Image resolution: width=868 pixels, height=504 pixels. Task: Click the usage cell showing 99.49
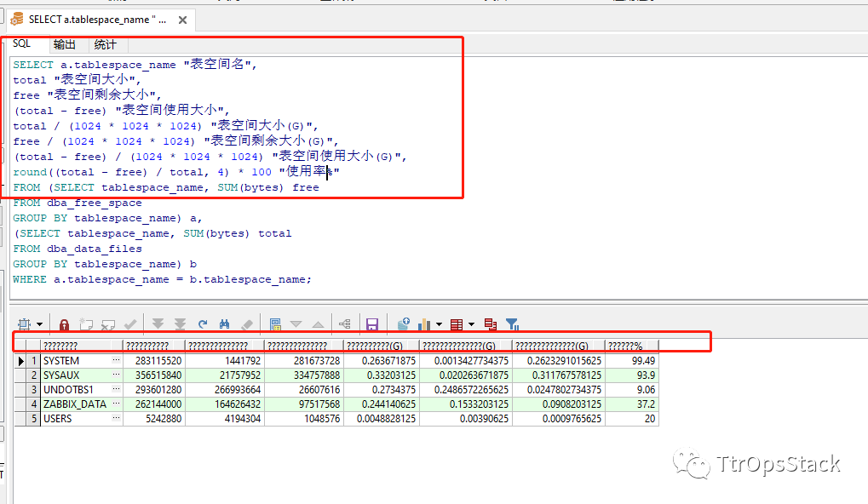(x=632, y=361)
